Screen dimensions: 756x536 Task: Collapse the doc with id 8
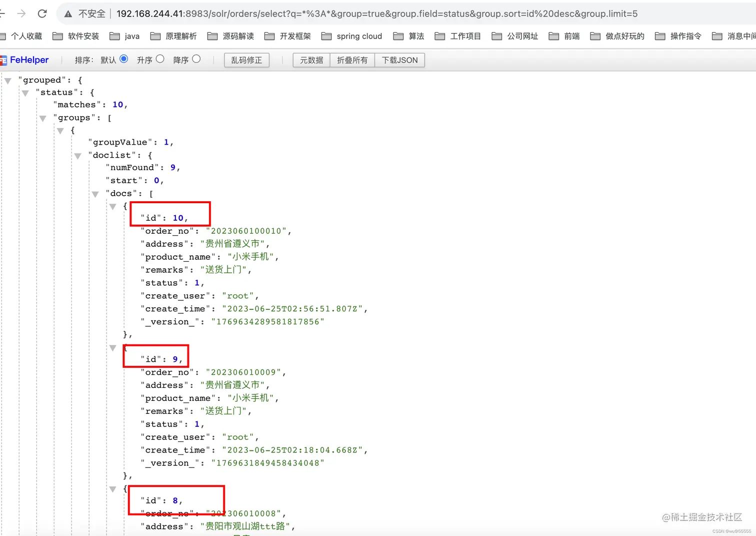113,489
